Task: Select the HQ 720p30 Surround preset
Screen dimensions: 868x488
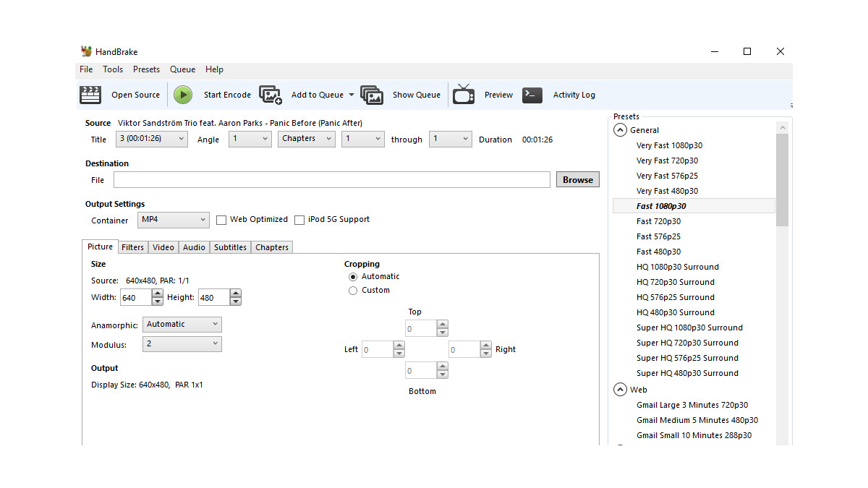Action: 676,282
